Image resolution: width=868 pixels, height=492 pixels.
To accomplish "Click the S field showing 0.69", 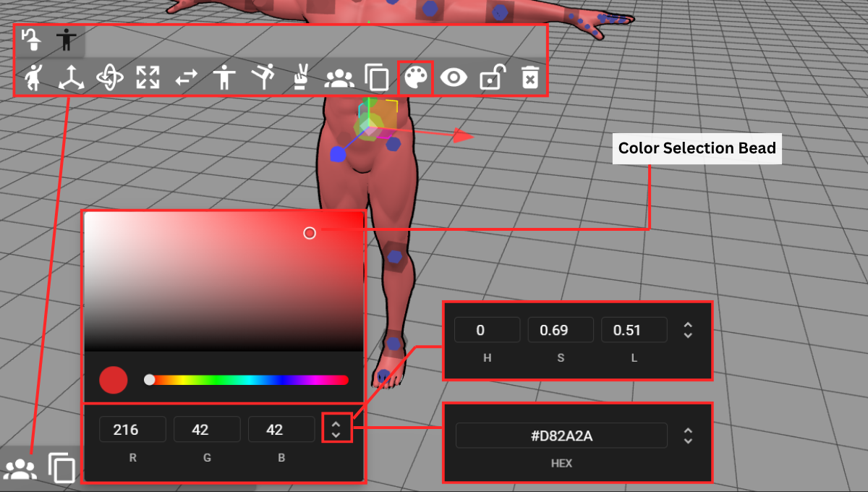I will pyautogui.click(x=561, y=330).
